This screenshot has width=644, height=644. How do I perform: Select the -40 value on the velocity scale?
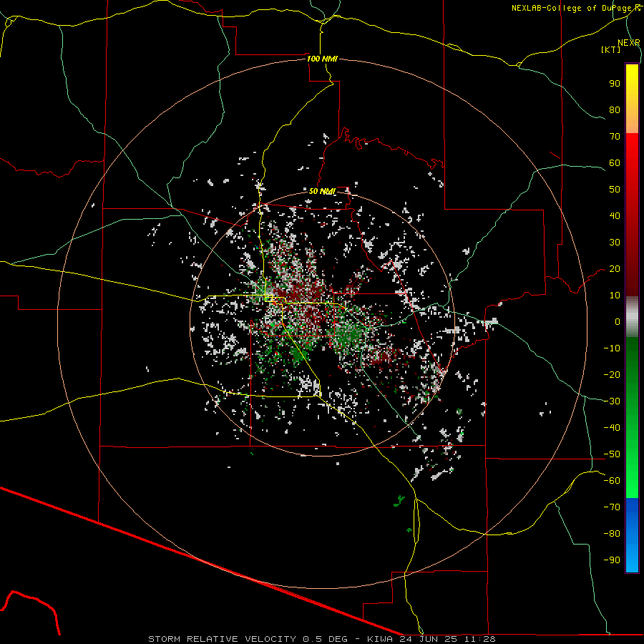tap(612, 428)
